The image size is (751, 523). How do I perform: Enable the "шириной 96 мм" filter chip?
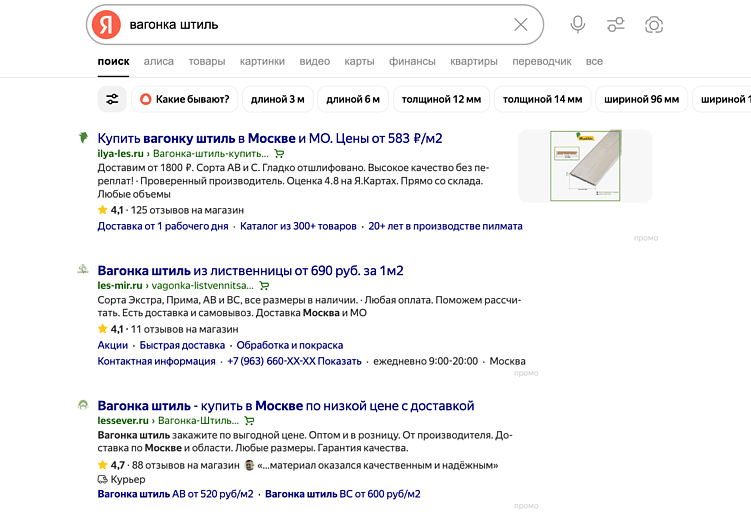click(x=643, y=99)
